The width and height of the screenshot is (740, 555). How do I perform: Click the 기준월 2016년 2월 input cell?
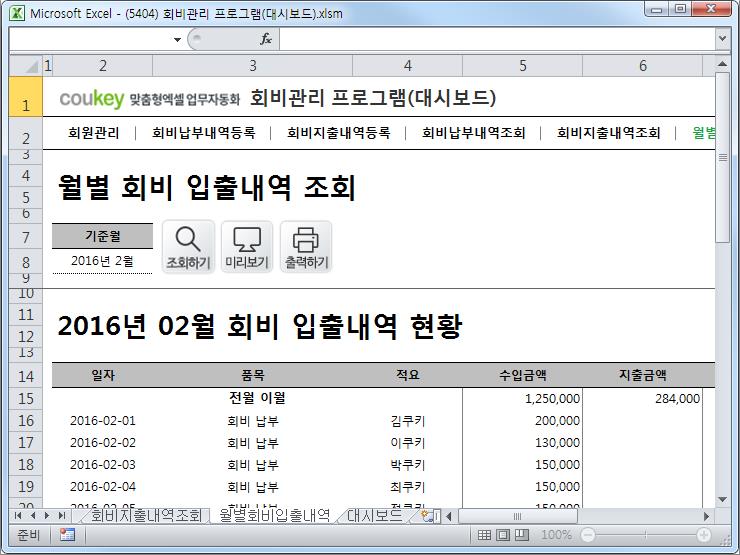click(102, 261)
